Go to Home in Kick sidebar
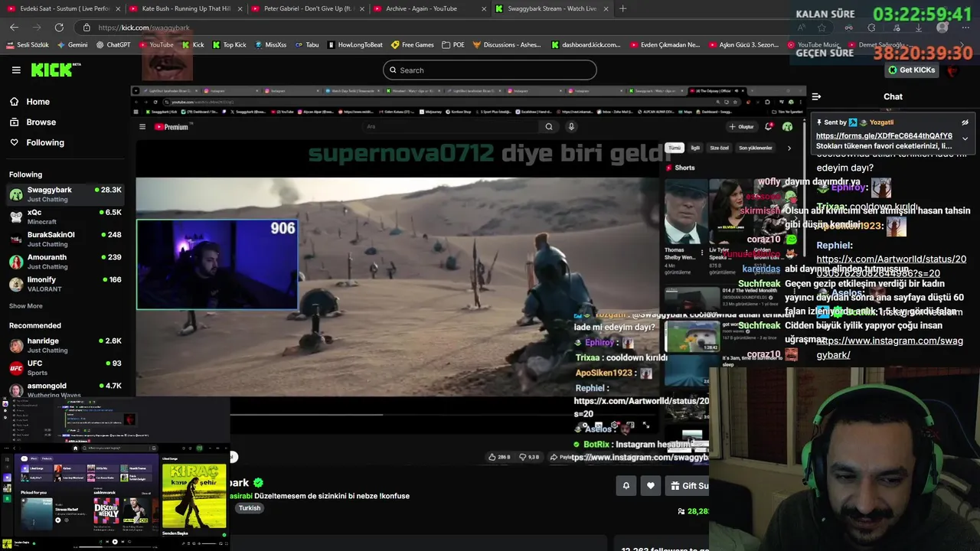Screen dimensions: 980x551 [38, 102]
